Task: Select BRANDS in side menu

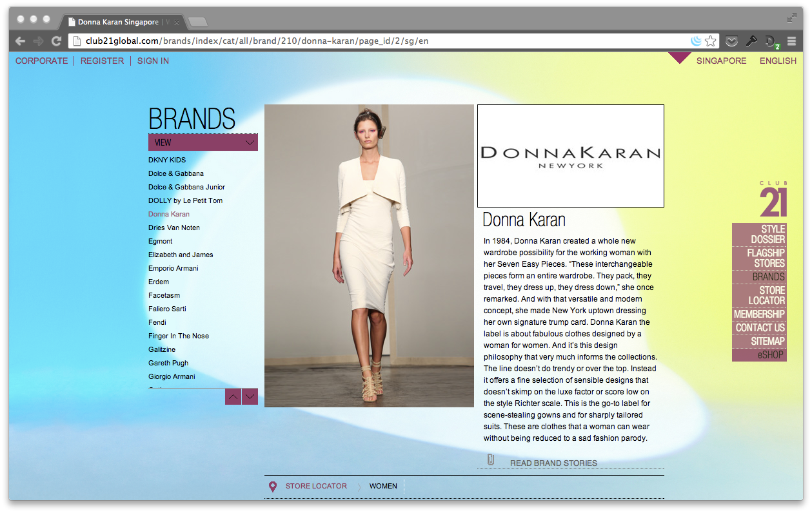Action: pyautogui.click(x=759, y=276)
